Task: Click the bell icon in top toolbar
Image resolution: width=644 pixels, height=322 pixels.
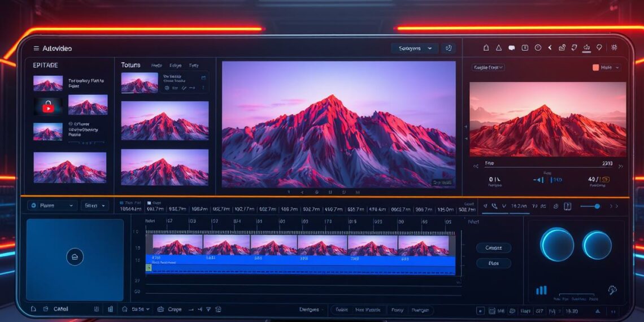Action: coord(486,47)
